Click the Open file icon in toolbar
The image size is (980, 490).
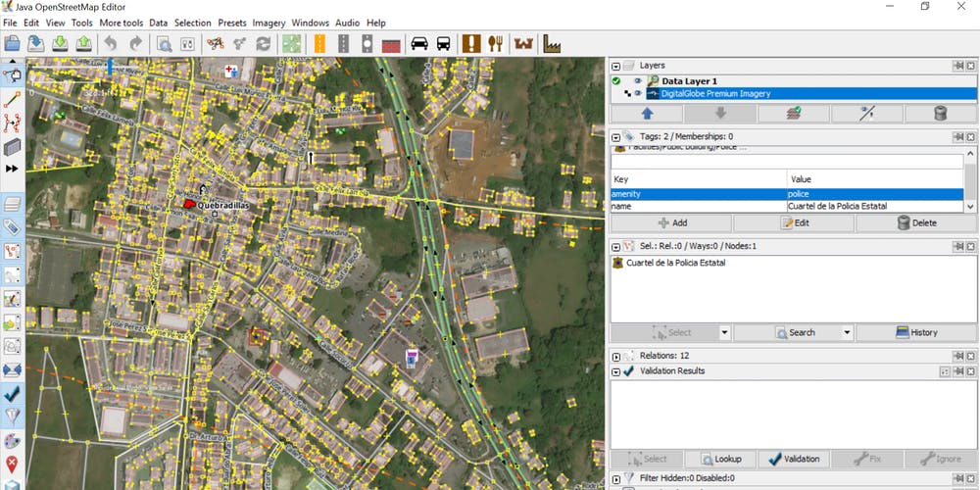pos(13,43)
